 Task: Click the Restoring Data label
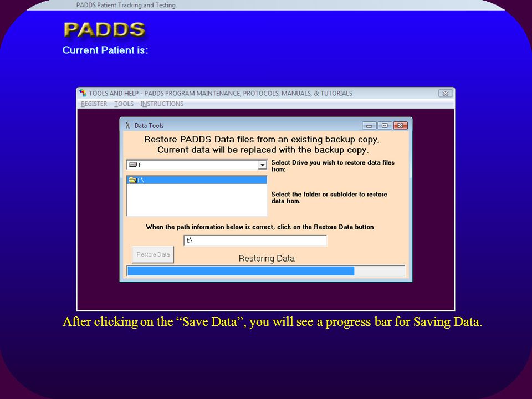coord(267,259)
